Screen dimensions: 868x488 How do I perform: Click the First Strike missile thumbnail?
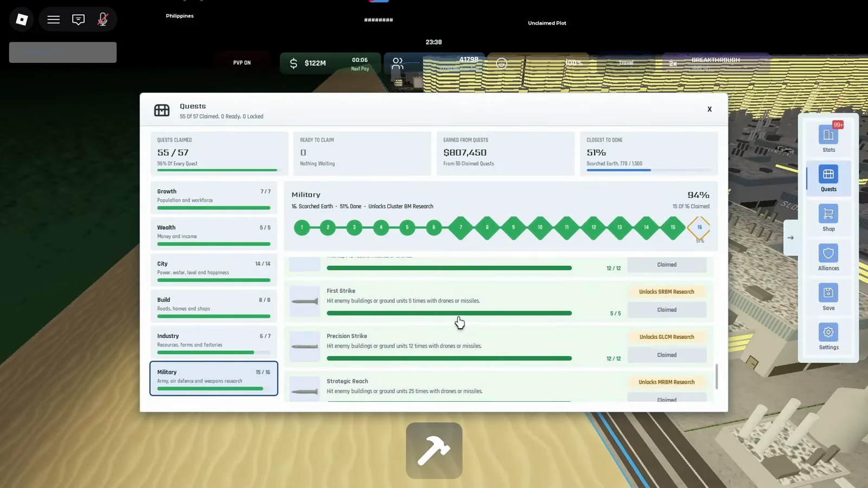coord(304,301)
